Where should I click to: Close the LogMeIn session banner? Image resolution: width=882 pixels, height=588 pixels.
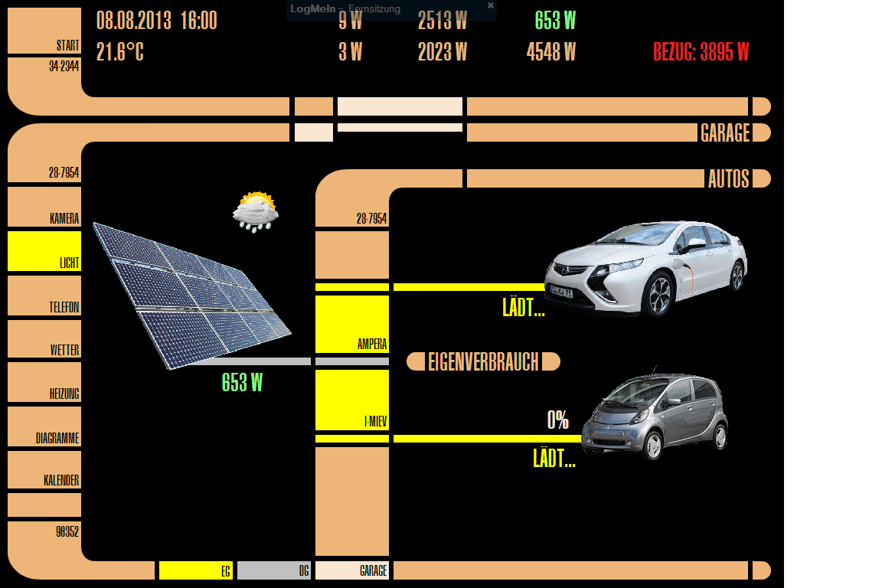click(491, 5)
